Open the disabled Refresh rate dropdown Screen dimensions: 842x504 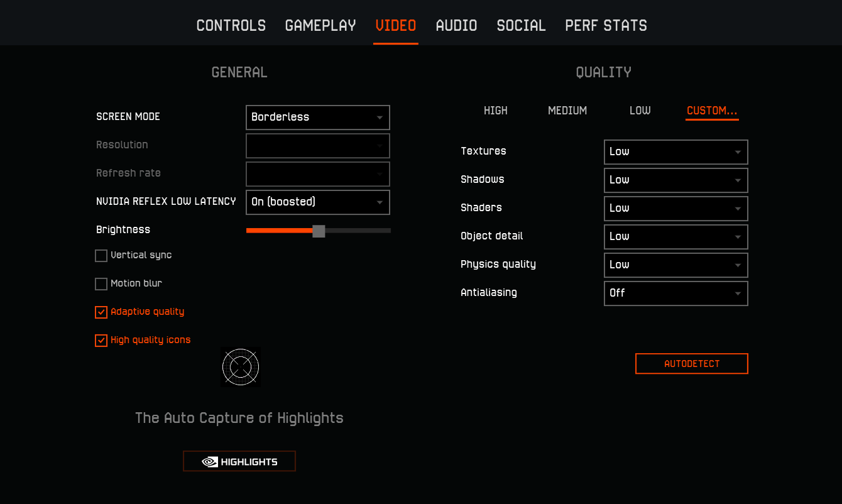[318, 174]
